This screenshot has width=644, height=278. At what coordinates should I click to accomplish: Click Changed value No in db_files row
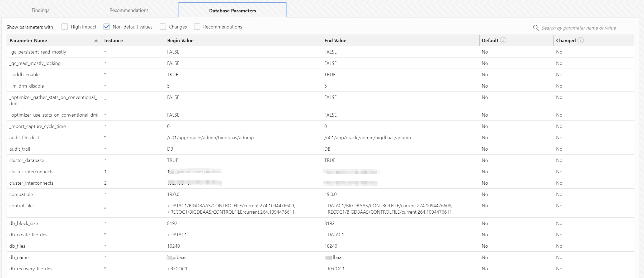point(559,246)
